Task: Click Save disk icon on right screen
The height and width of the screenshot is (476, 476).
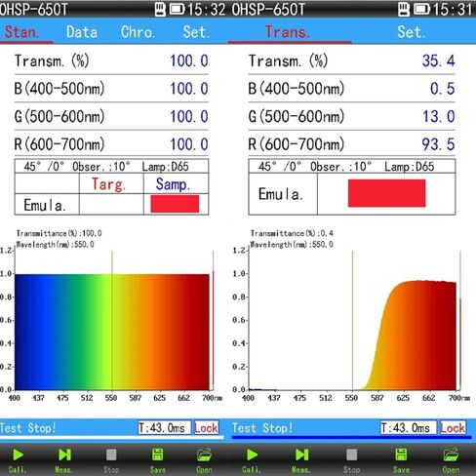Action: [401, 455]
